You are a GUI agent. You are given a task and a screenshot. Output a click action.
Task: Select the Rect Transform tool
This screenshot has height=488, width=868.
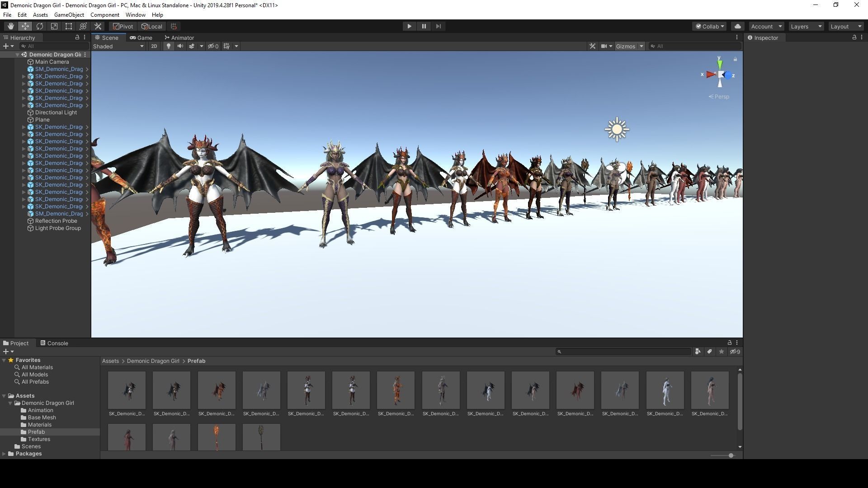(x=69, y=26)
